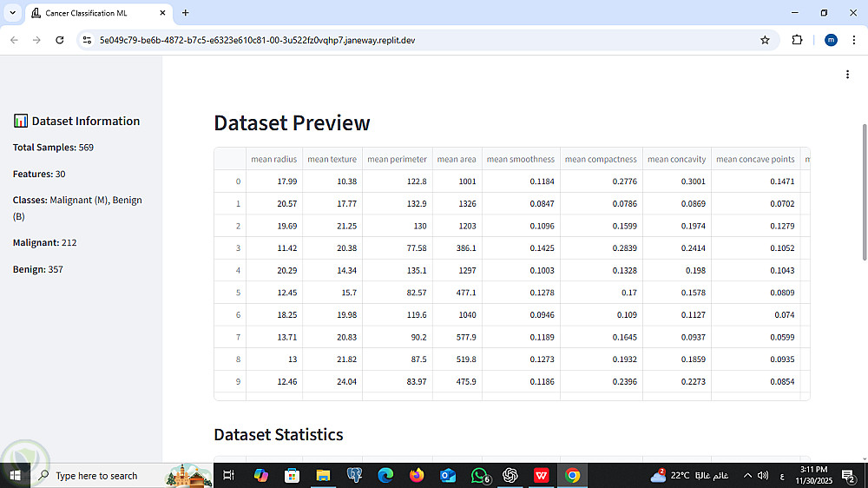The height and width of the screenshot is (488, 868).
Task: Bookmark this page with the star icon
Action: (x=765, y=40)
